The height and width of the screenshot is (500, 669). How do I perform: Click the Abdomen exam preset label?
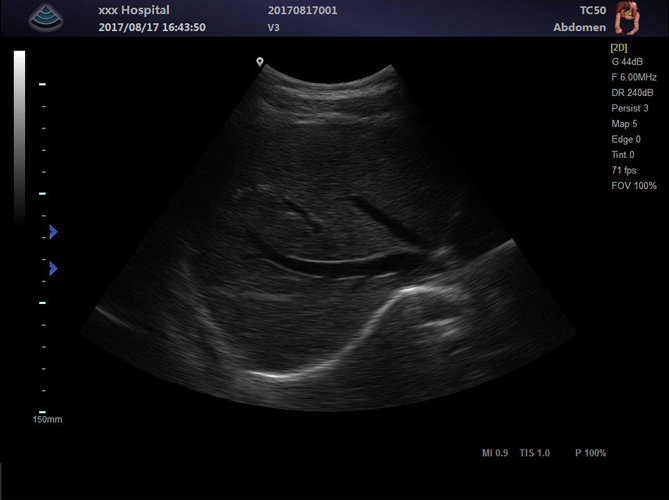coord(579,27)
